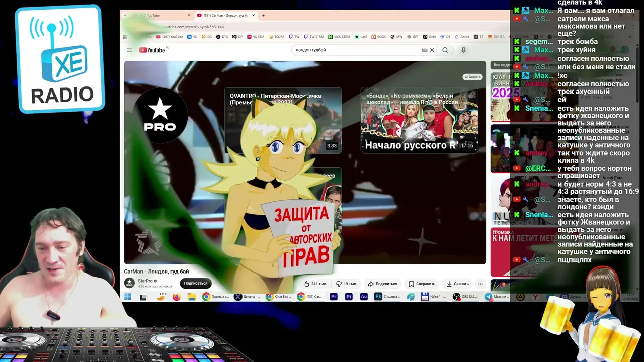The width and height of the screenshot is (644, 362).
Task: Go to the YouTube home logo
Action: click(152, 50)
